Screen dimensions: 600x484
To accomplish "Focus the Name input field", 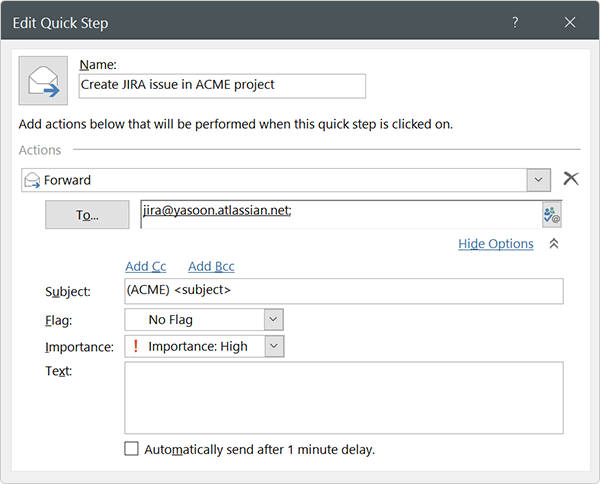I will pyautogui.click(x=222, y=86).
